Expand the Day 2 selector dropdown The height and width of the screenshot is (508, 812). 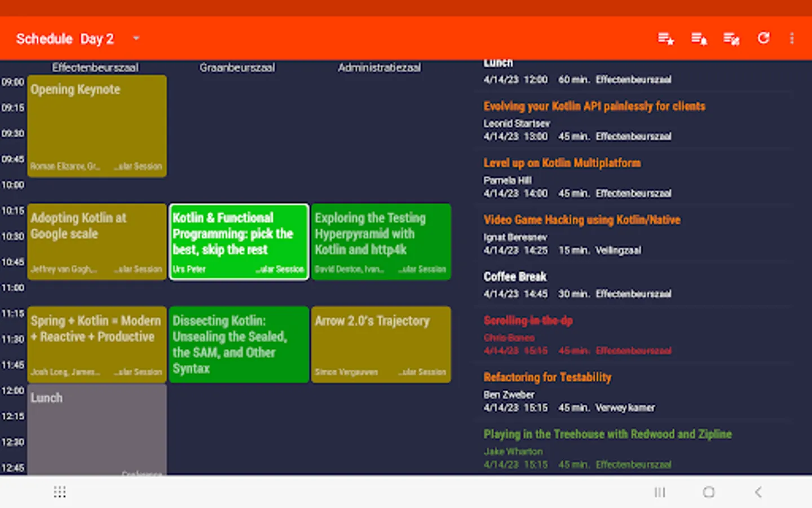[x=136, y=38]
